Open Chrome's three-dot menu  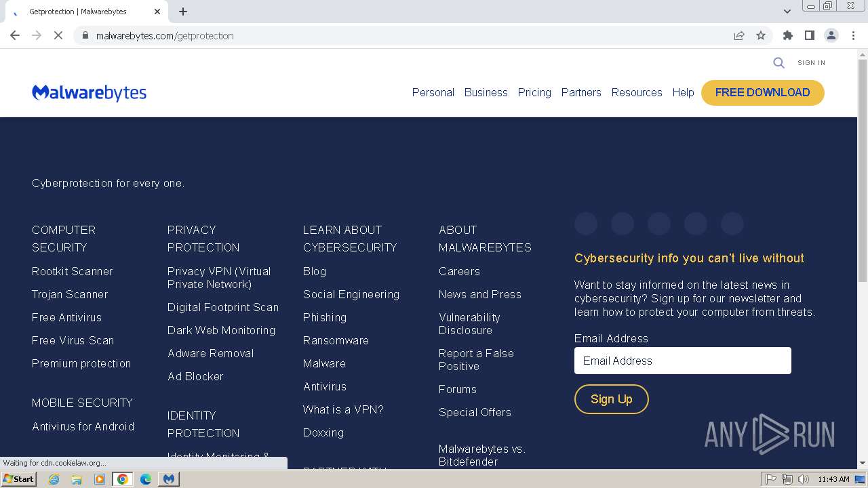click(853, 35)
